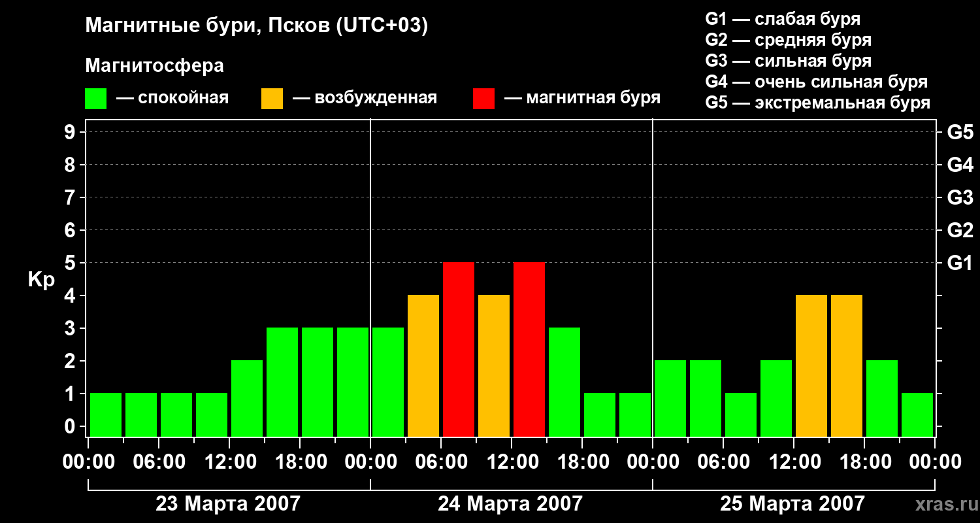980x523 pixels.
Task: Select the 'G5 — экстремальная буря' legend line
Action: [x=817, y=103]
